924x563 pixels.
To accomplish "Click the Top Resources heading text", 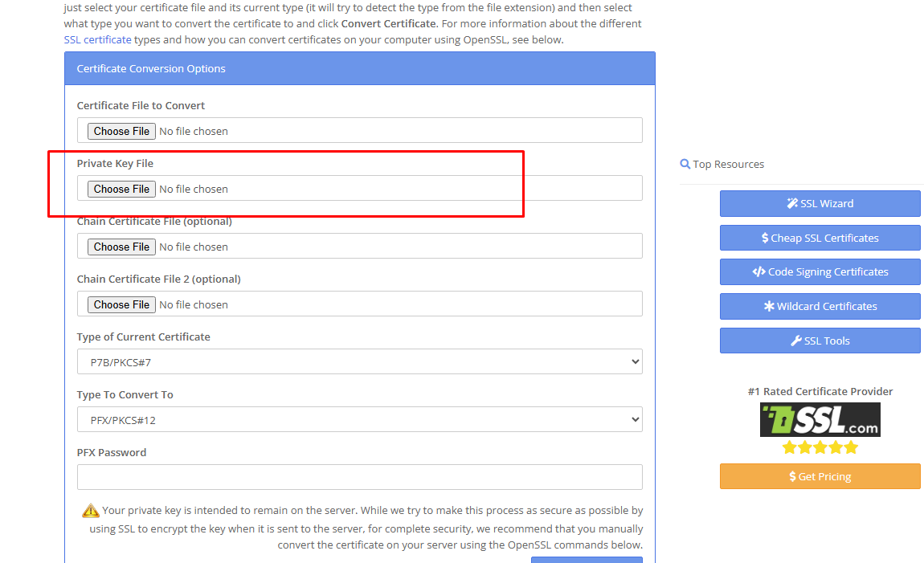I will pos(729,164).
